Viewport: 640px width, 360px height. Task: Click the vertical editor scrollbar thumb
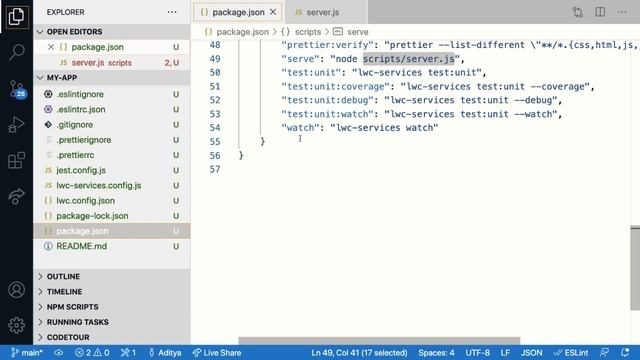click(x=635, y=269)
